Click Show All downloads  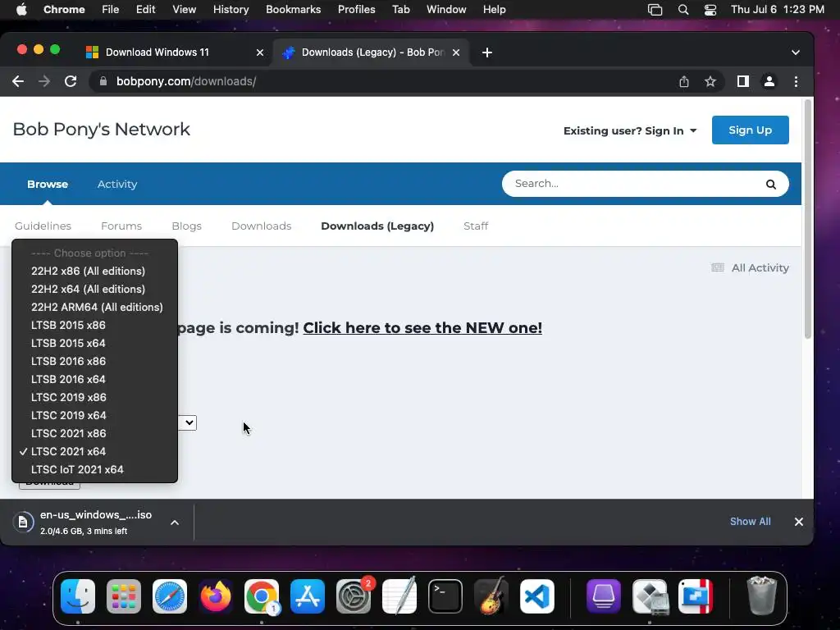click(x=750, y=522)
